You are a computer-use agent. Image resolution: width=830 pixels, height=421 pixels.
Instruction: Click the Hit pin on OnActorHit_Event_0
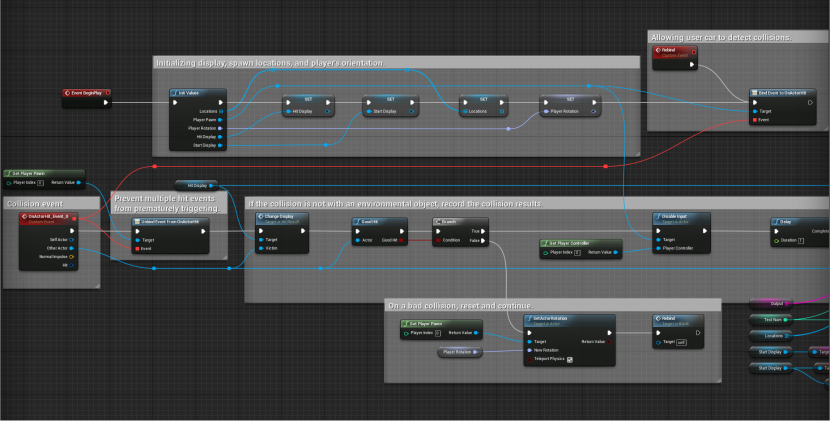[71, 265]
